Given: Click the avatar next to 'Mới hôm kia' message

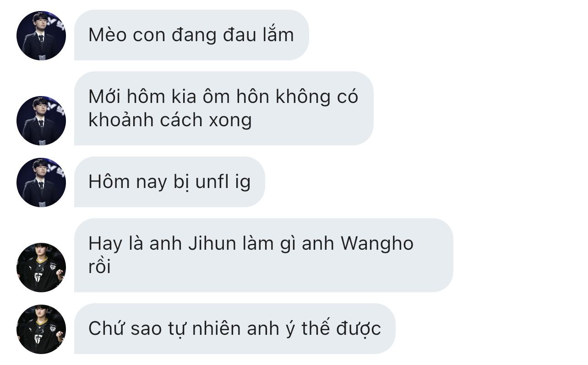Looking at the screenshot, I should pyautogui.click(x=41, y=121).
